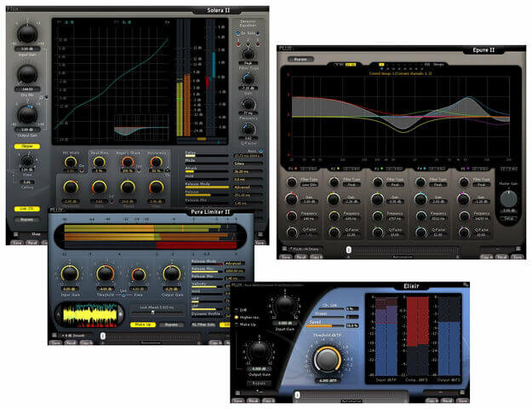Click the F4 Frequency knob in Epure II
Screen dimensions: 532x409
[x=420, y=216]
